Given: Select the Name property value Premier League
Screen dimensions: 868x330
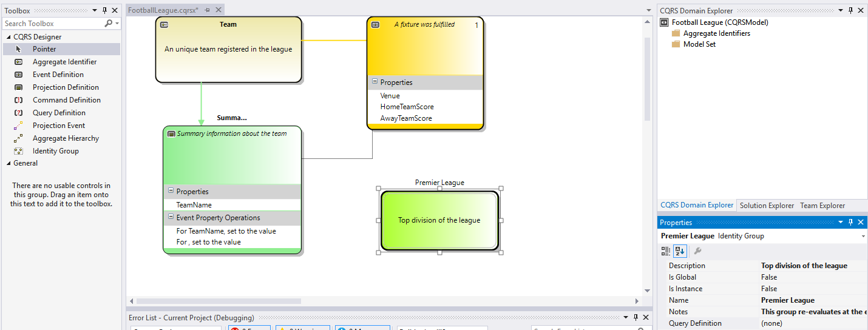Looking at the screenshot, I should pos(813,300).
